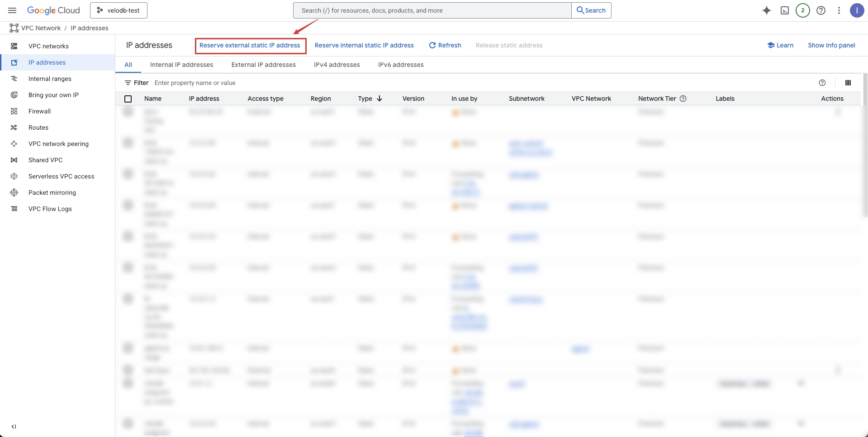Sort by Type column arrow

tap(379, 99)
